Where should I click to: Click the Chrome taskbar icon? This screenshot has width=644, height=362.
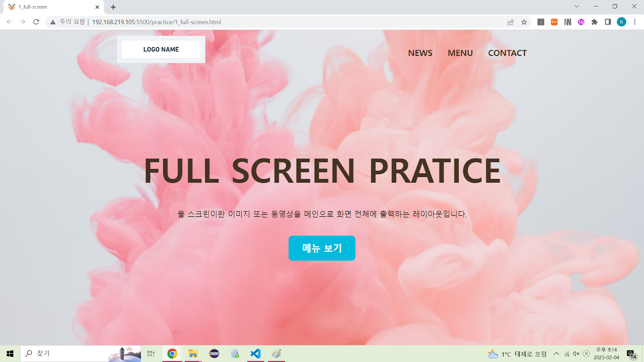pos(172,354)
